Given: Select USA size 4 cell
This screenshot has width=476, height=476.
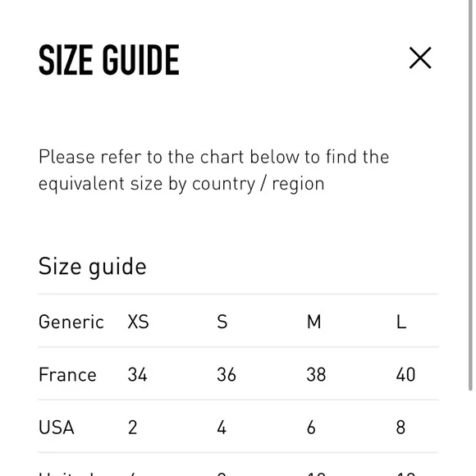Looking at the screenshot, I should 222,428.
